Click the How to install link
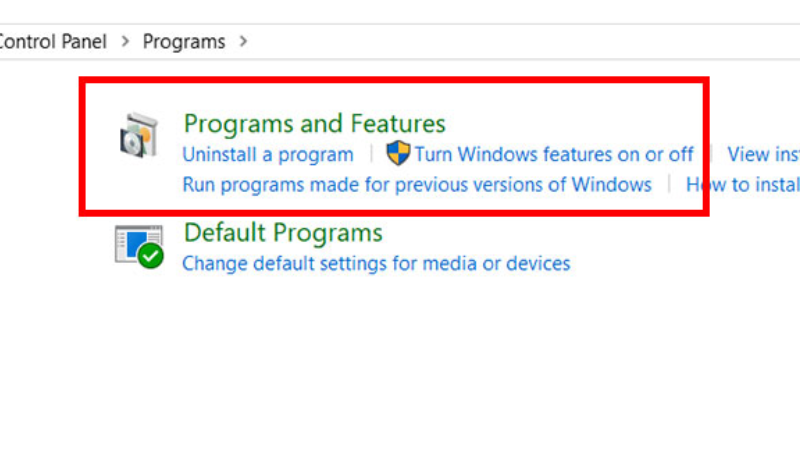 click(x=743, y=185)
